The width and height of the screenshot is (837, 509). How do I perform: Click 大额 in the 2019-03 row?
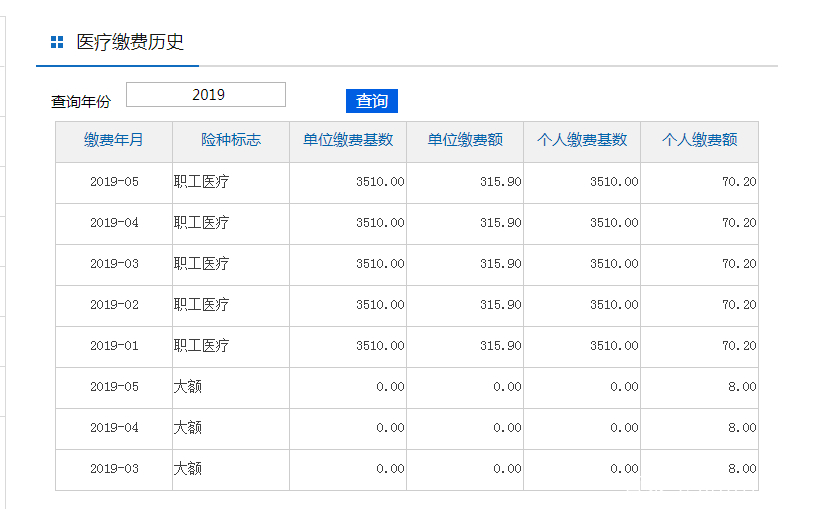pos(188,468)
